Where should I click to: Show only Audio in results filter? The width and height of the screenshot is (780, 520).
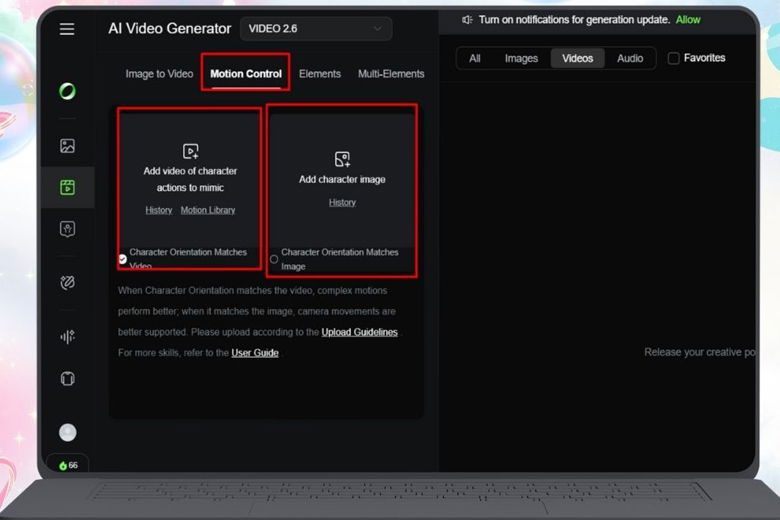630,58
